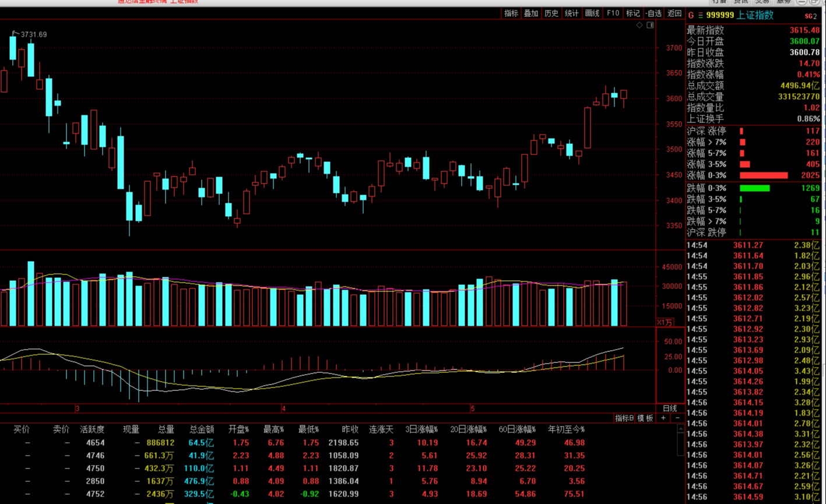This screenshot has height=504, width=826.
Task: Click the 沪深 涨停 row showing 117
Action: click(753, 131)
